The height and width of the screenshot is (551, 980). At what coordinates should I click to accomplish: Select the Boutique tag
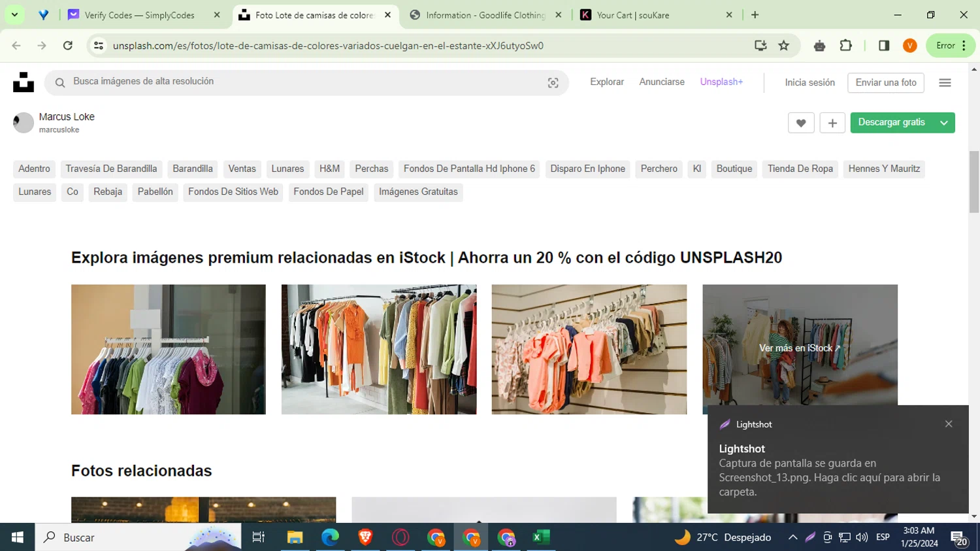(734, 169)
